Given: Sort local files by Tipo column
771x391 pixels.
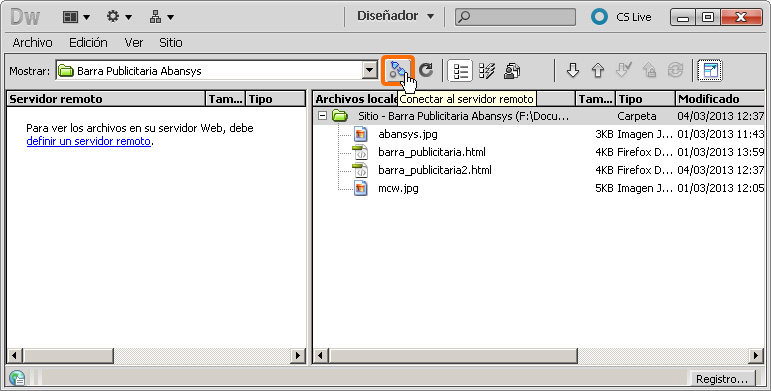Looking at the screenshot, I should point(646,99).
